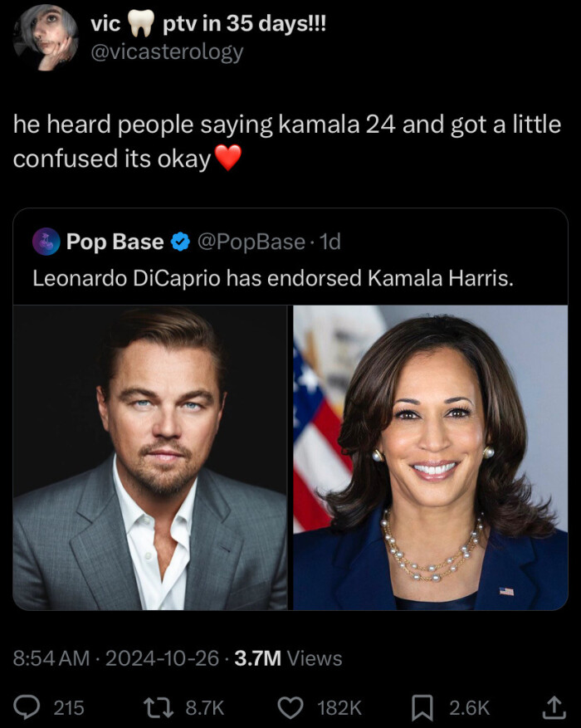
Task: Open the @vicasterology handle
Action: coord(166,51)
